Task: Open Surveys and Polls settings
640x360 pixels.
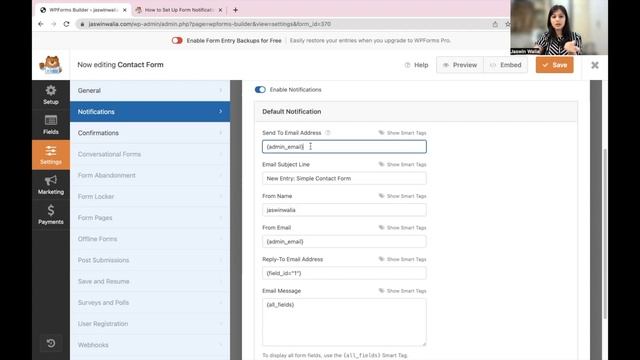Action: [x=150, y=302]
